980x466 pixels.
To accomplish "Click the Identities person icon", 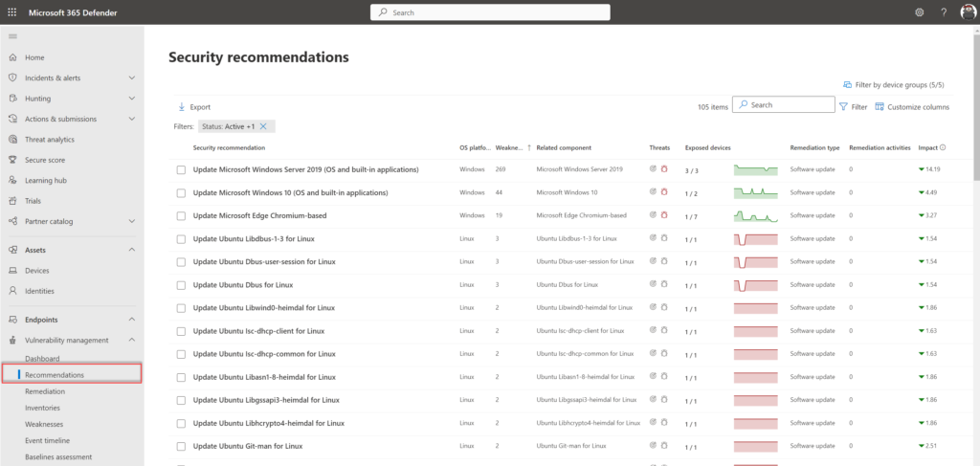I will pos(12,291).
